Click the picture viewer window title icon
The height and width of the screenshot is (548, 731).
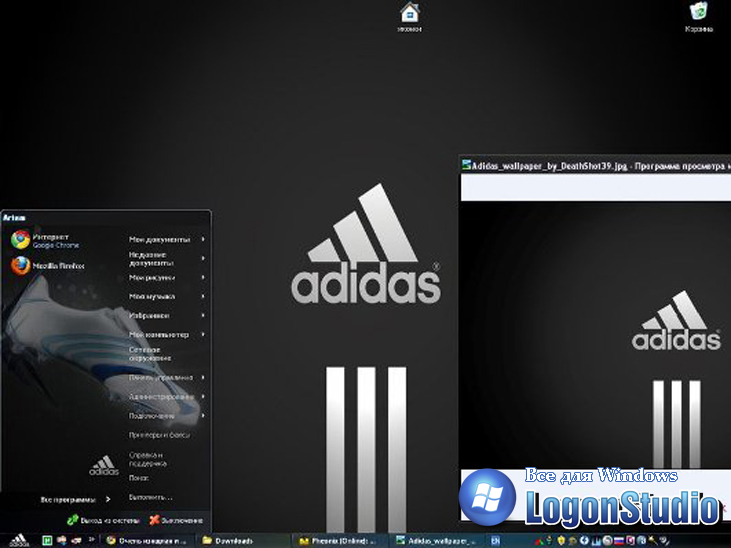pyautogui.click(x=466, y=165)
